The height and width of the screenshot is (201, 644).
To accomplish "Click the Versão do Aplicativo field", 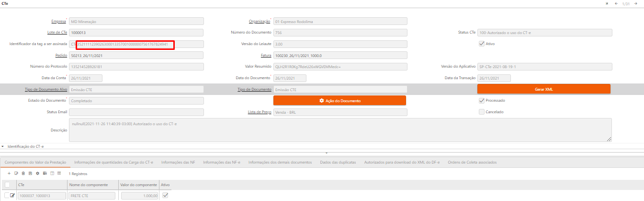I will coord(545,67).
